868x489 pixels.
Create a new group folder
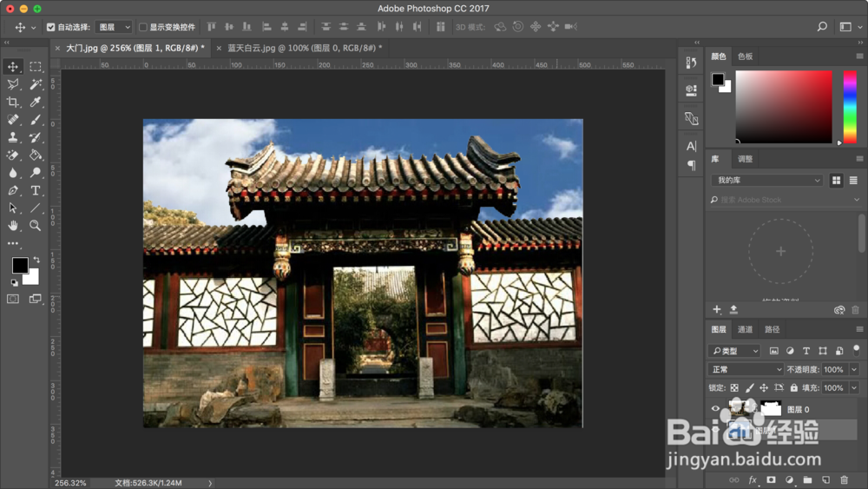coord(807,479)
